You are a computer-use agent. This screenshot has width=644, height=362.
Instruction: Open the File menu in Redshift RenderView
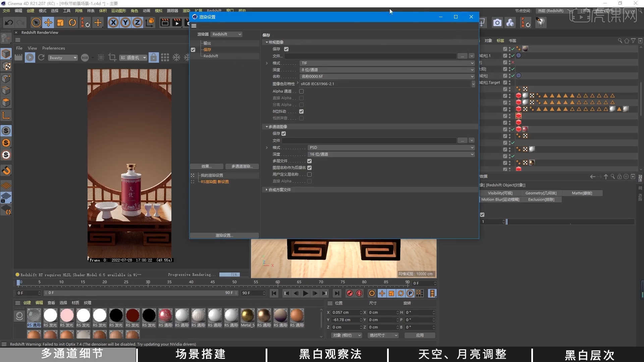click(19, 48)
